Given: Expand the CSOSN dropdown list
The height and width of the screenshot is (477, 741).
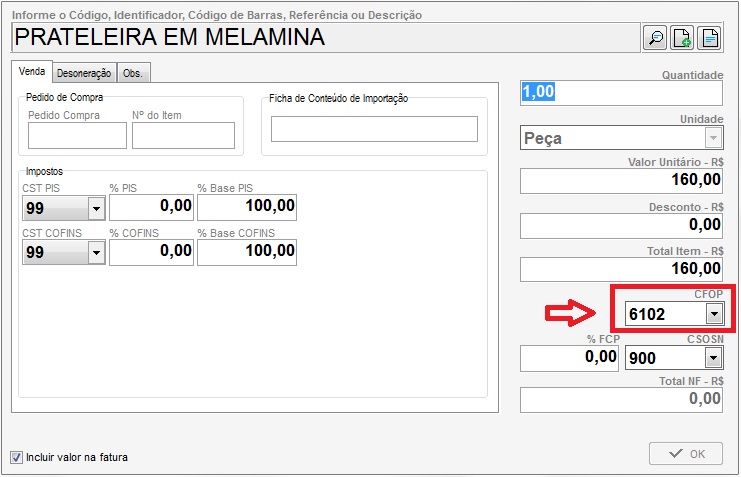Looking at the screenshot, I should pos(713,359).
